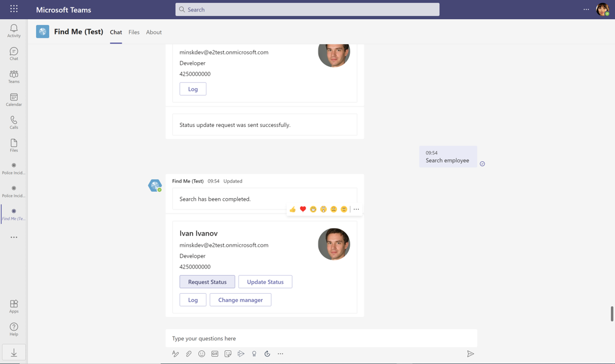
Task: Open the Activity feed in sidebar
Action: (14, 30)
